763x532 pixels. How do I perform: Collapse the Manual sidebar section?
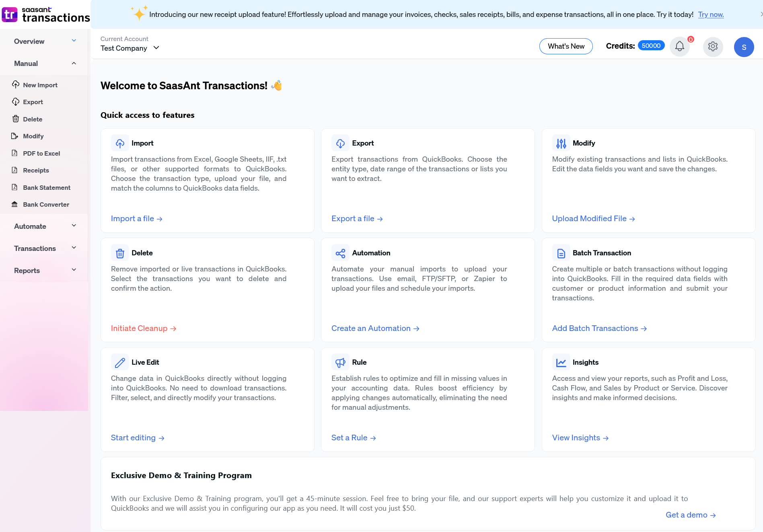tap(44, 63)
